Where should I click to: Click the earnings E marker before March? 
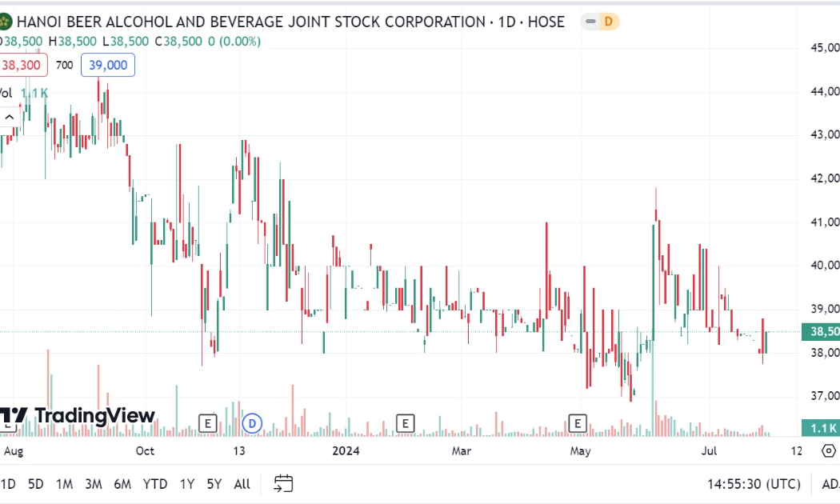(405, 424)
